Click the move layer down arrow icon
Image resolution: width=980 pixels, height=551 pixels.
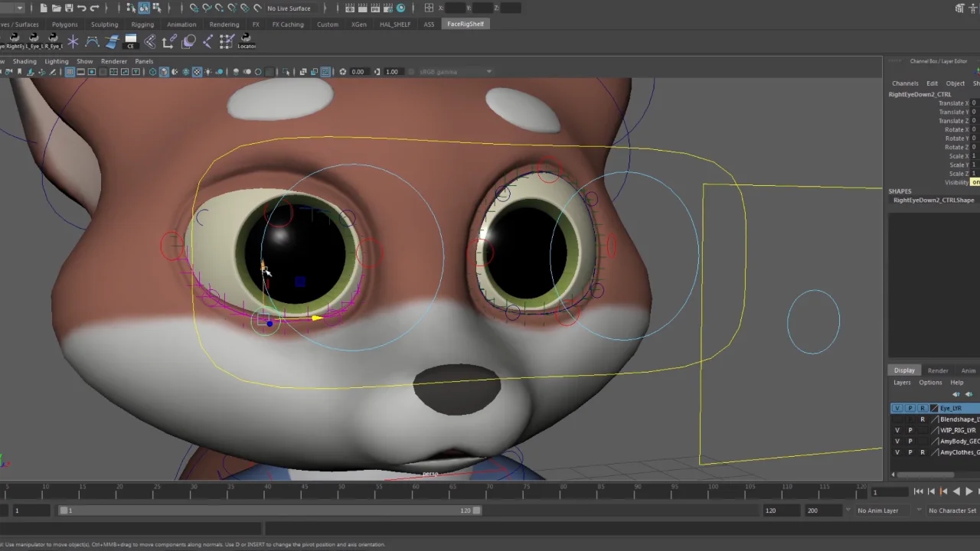968,395
